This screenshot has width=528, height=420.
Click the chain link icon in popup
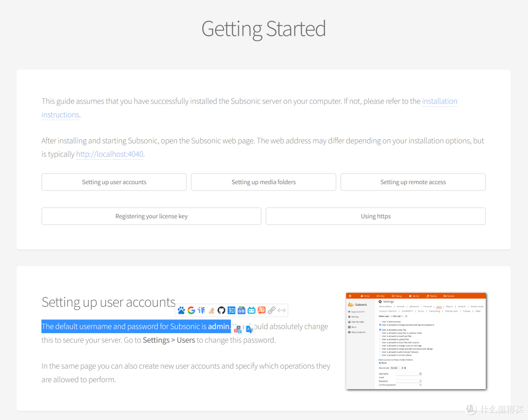[271, 310]
